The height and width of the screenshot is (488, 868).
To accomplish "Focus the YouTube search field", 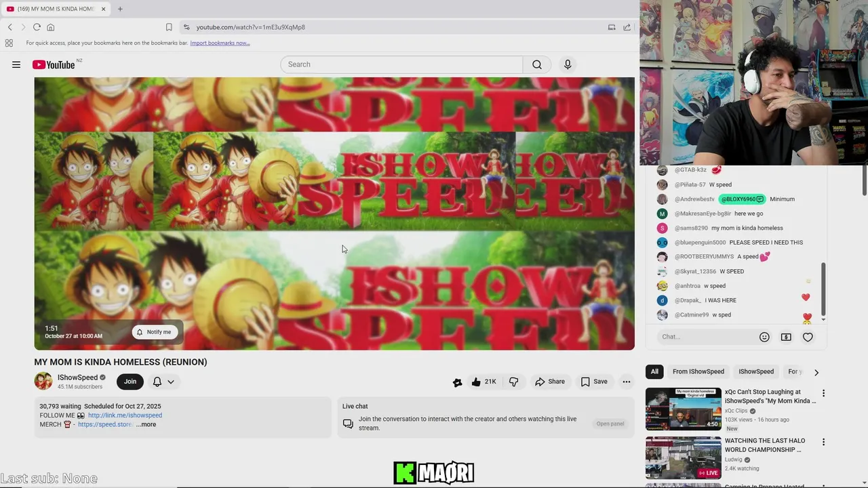I will 401,64.
